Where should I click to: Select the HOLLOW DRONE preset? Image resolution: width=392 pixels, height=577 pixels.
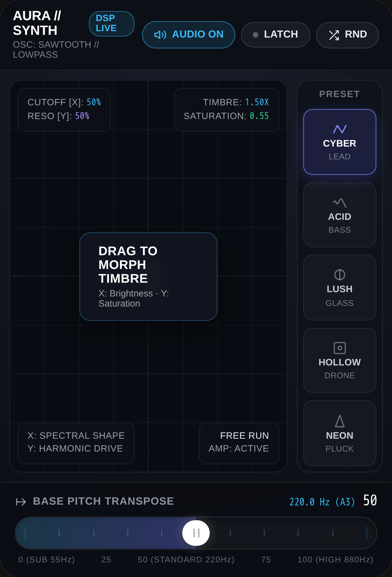pyautogui.click(x=339, y=361)
